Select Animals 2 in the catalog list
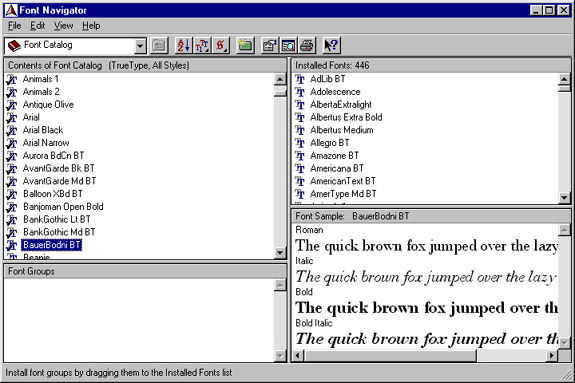The height and width of the screenshot is (383, 575). click(41, 92)
